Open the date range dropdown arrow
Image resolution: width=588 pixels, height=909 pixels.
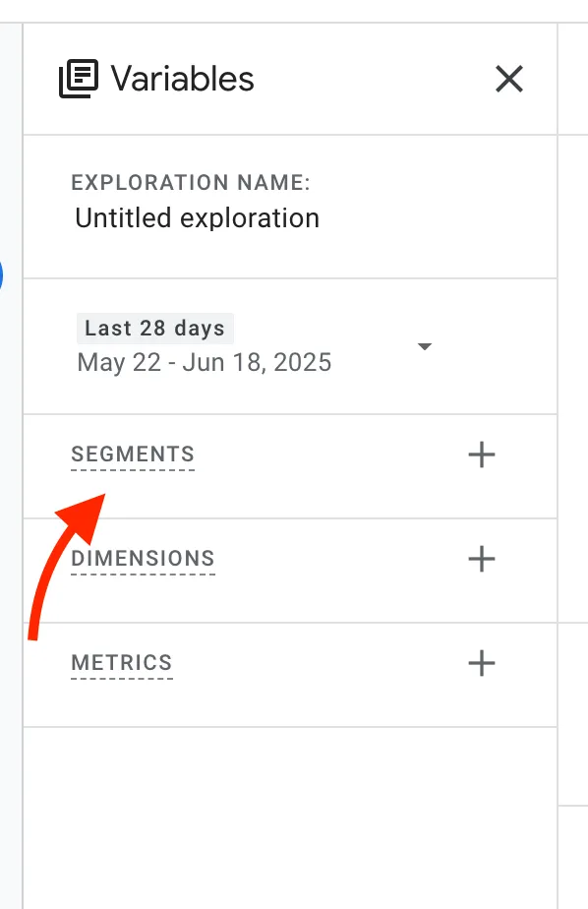tap(425, 346)
